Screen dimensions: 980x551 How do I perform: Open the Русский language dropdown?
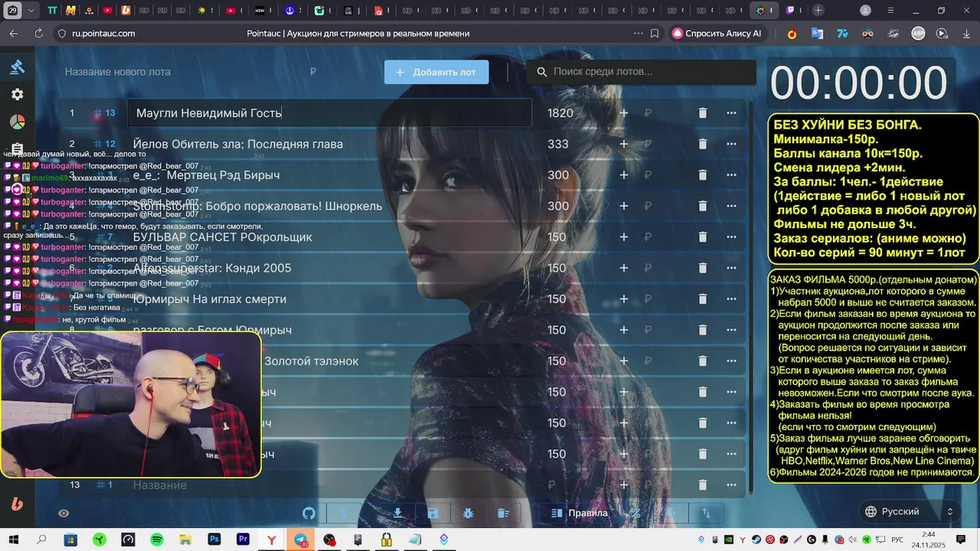(910, 511)
